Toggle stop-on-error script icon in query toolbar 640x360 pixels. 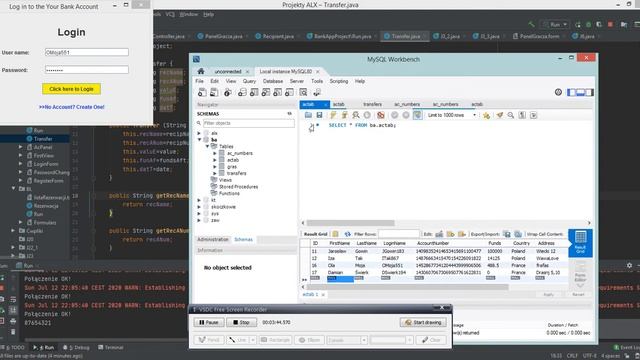coord(380,115)
